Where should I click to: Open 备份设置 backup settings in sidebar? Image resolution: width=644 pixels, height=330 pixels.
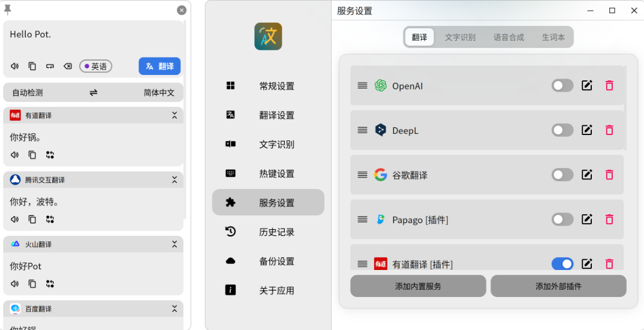(x=268, y=261)
